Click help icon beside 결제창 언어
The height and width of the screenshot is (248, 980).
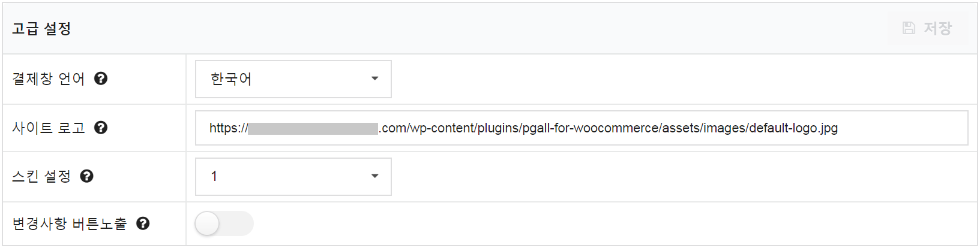pyautogui.click(x=101, y=78)
